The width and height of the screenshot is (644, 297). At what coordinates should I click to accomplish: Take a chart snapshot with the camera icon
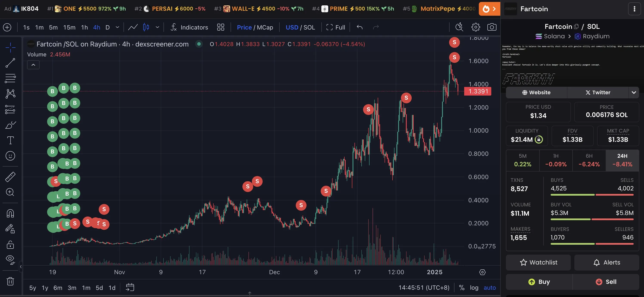pos(491,27)
